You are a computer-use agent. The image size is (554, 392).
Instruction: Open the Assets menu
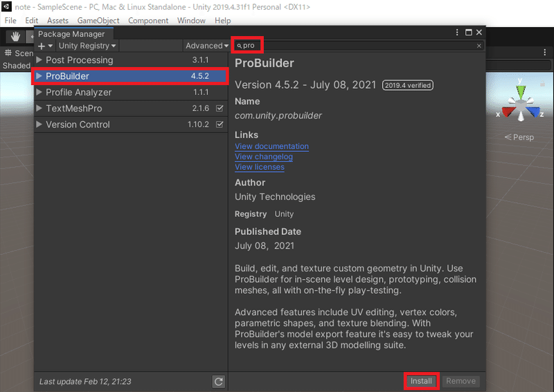click(x=57, y=21)
